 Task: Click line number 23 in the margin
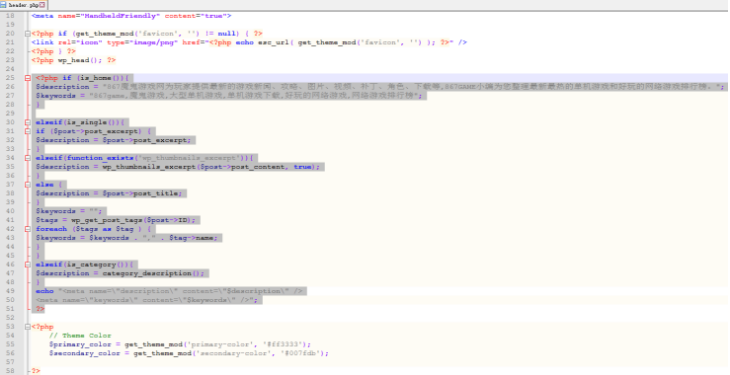pos(10,60)
